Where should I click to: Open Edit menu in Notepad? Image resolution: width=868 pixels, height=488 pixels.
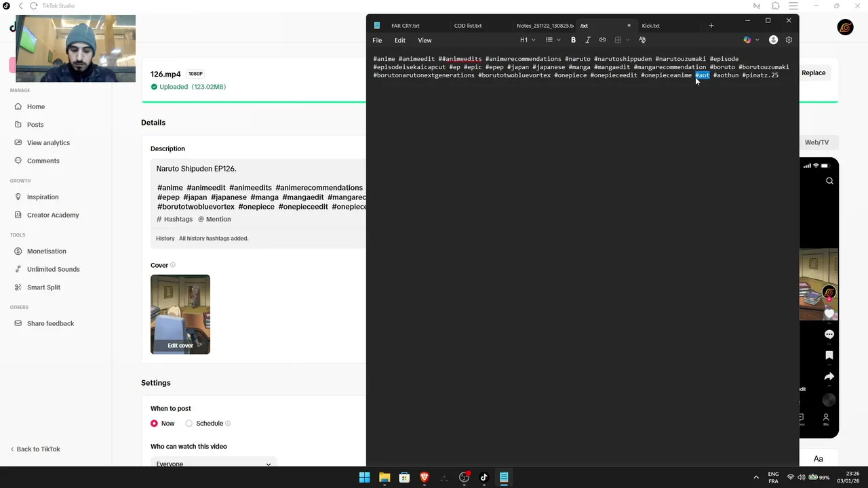point(400,40)
